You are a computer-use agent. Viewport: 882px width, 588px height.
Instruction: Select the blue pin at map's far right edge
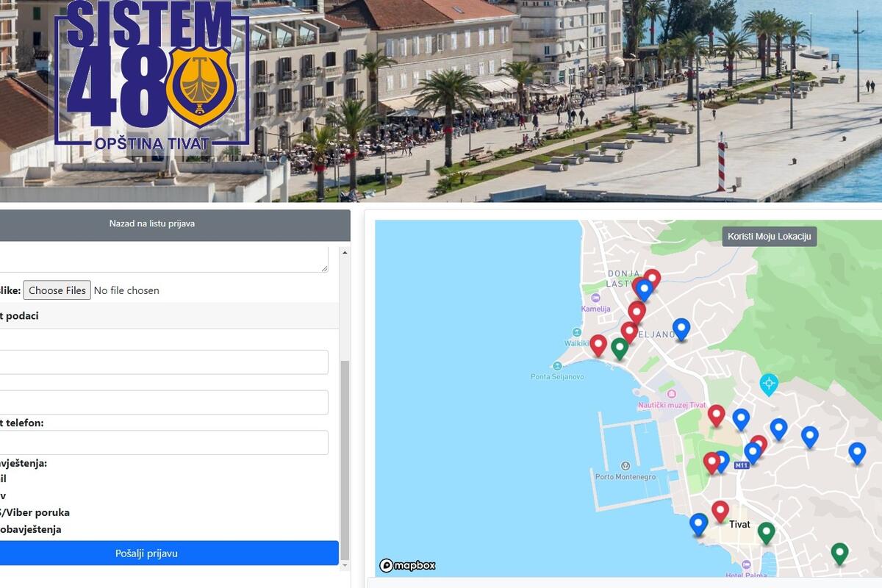[857, 452]
